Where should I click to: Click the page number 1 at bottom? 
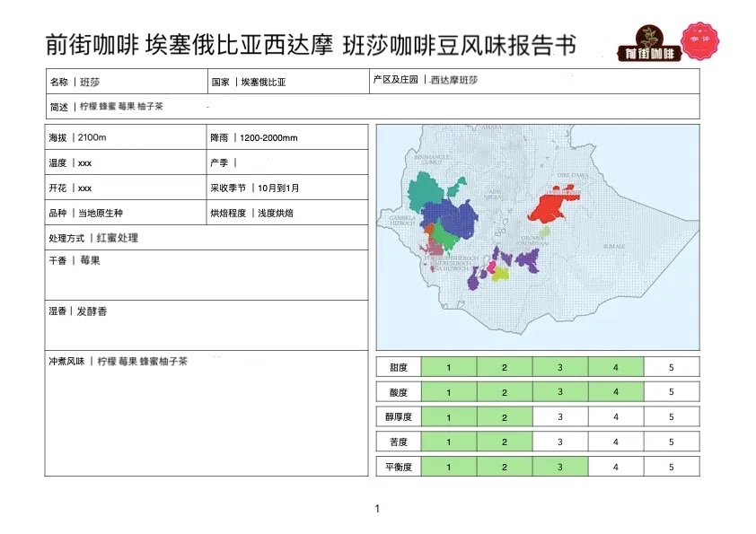point(377,509)
